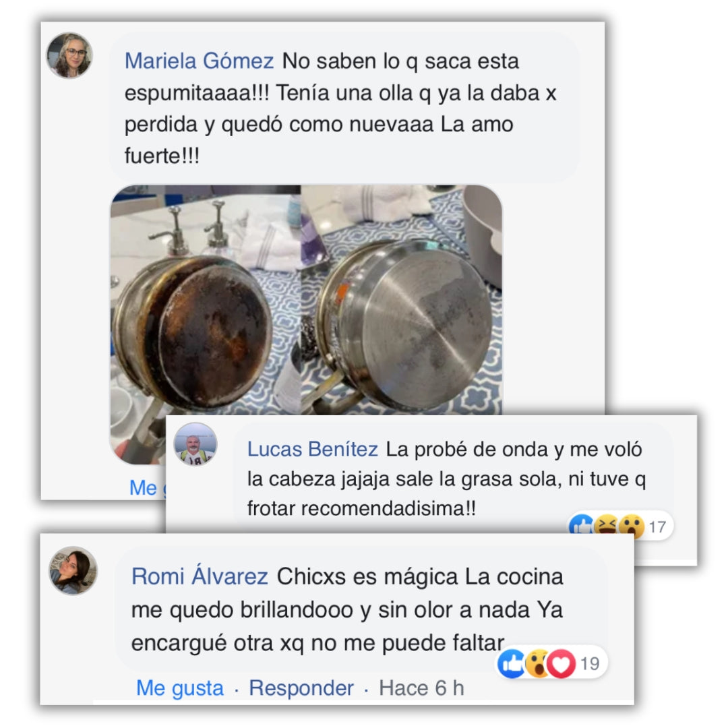The width and height of the screenshot is (728, 728).
Task: Open the 19 reactions count list
Action: tap(590, 663)
